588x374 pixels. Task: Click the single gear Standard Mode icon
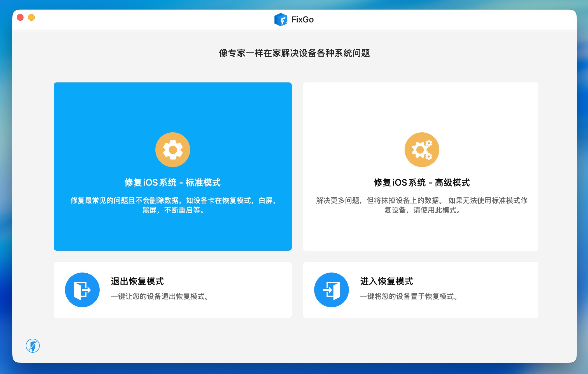click(172, 150)
